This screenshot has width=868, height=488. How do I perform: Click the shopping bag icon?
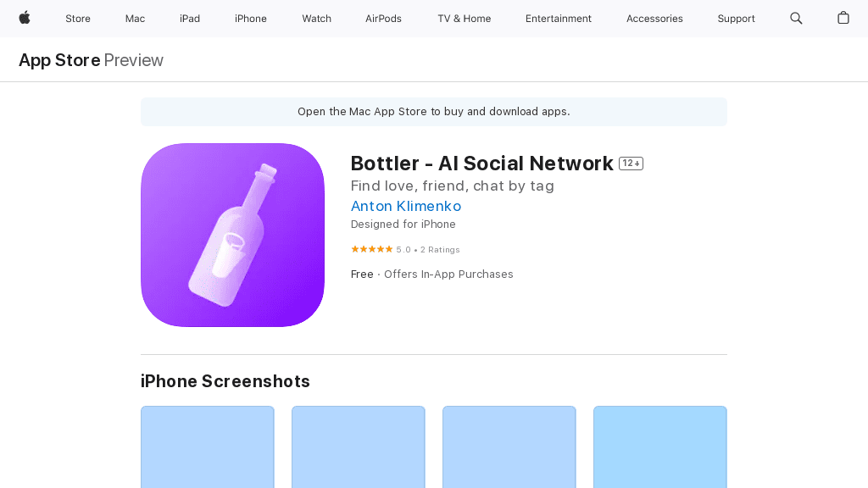point(843,18)
